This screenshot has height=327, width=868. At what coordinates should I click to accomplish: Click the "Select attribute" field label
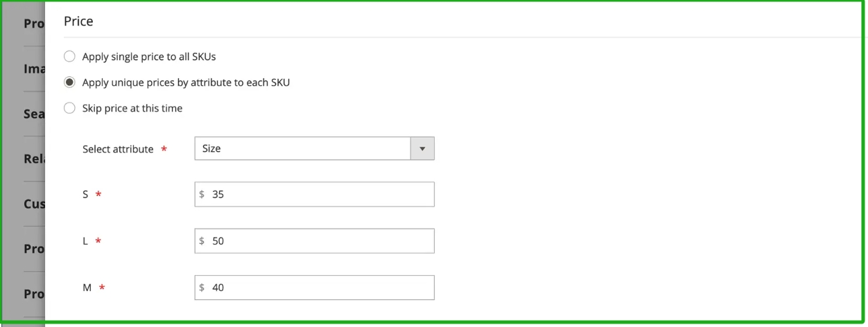[x=118, y=149]
